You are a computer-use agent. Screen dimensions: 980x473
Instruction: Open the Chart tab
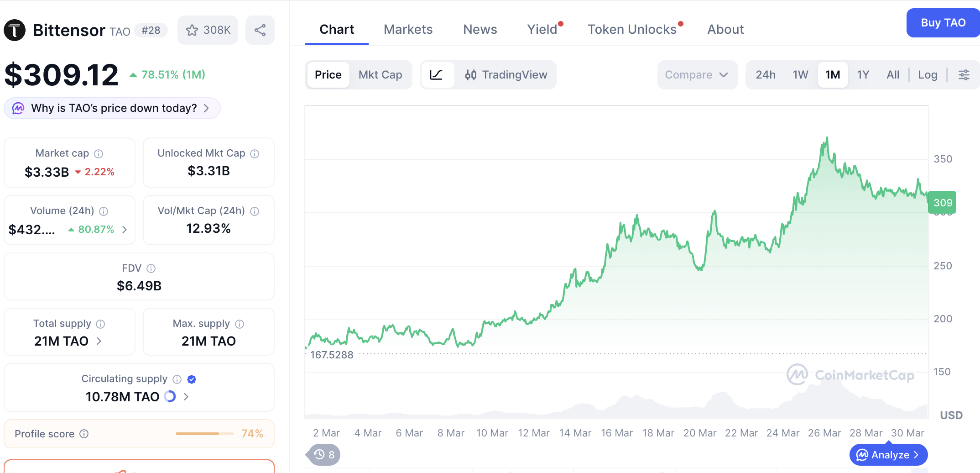pyautogui.click(x=337, y=30)
